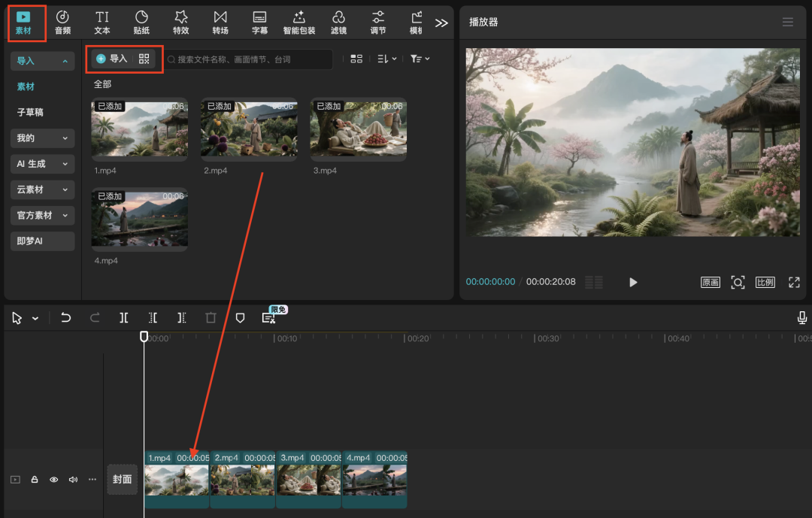The image size is (812, 518).
Task: Click the marker flag icon in timeline toolbar
Action: (240, 318)
